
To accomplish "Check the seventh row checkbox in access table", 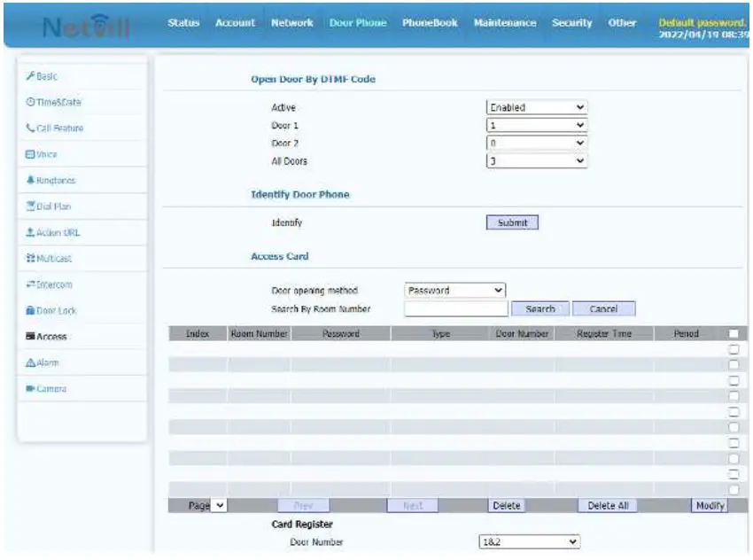I will [x=734, y=443].
